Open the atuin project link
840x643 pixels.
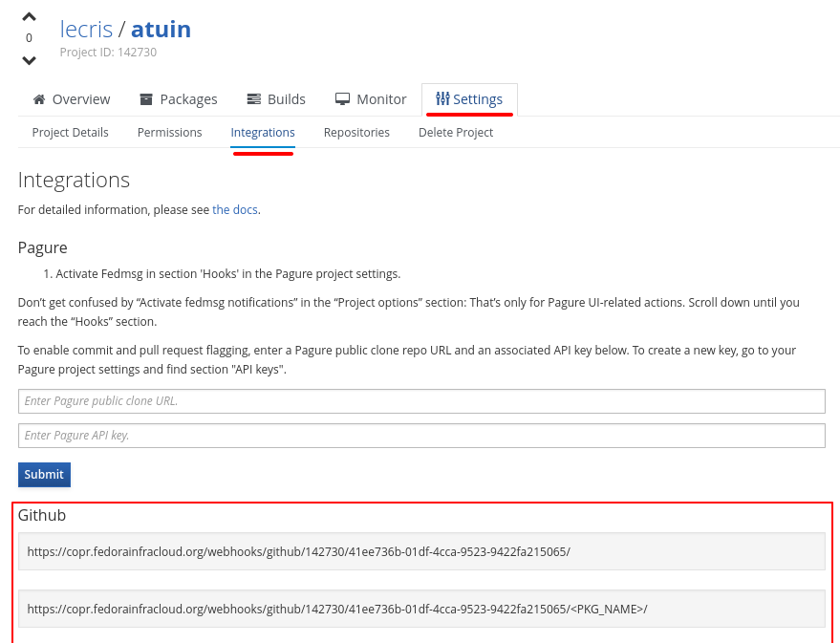point(161,29)
